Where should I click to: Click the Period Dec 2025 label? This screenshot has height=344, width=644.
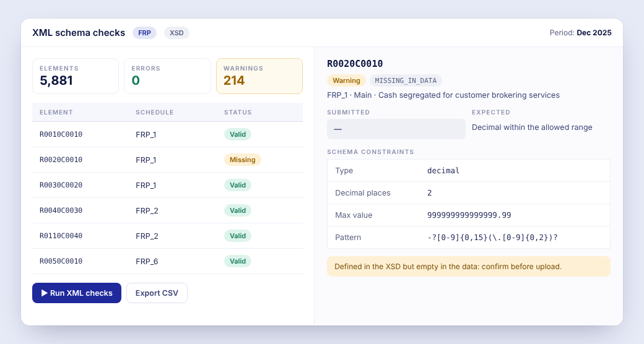[x=580, y=33]
